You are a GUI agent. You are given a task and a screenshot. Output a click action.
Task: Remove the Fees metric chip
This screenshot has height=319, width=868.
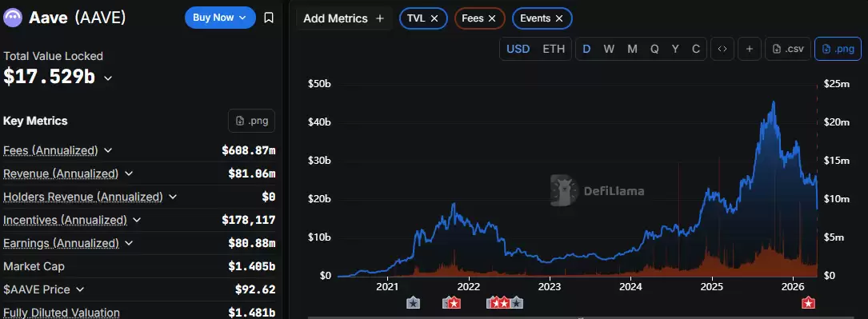point(491,18)
